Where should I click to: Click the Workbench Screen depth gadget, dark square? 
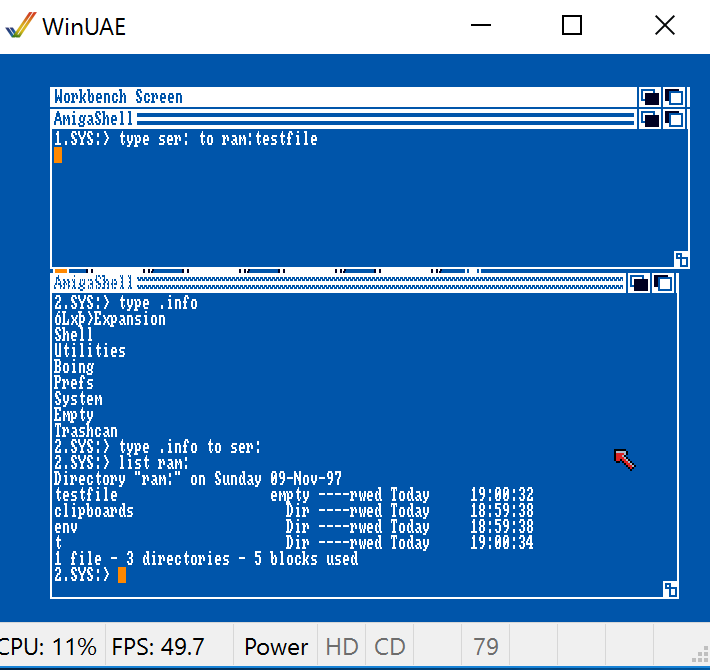point(649,97)
